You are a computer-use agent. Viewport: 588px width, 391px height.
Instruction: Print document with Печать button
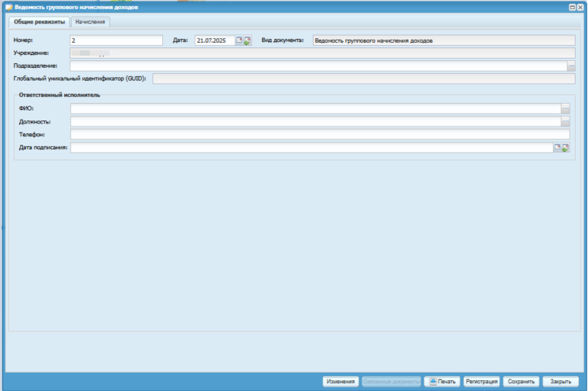tap(442, 381)
